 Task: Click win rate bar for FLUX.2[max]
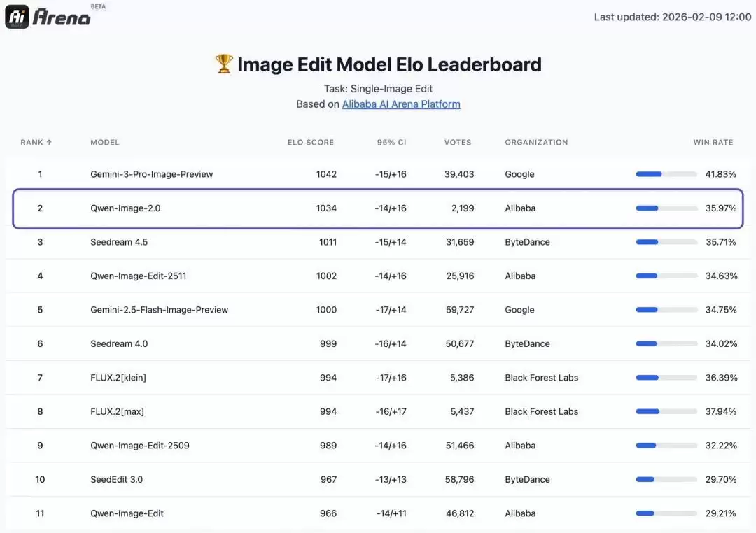coord(666,412)
